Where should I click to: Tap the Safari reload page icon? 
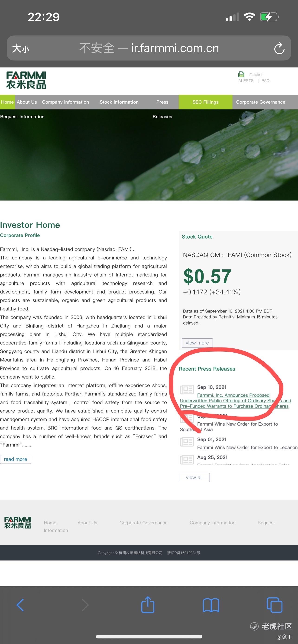coord(279,48)
